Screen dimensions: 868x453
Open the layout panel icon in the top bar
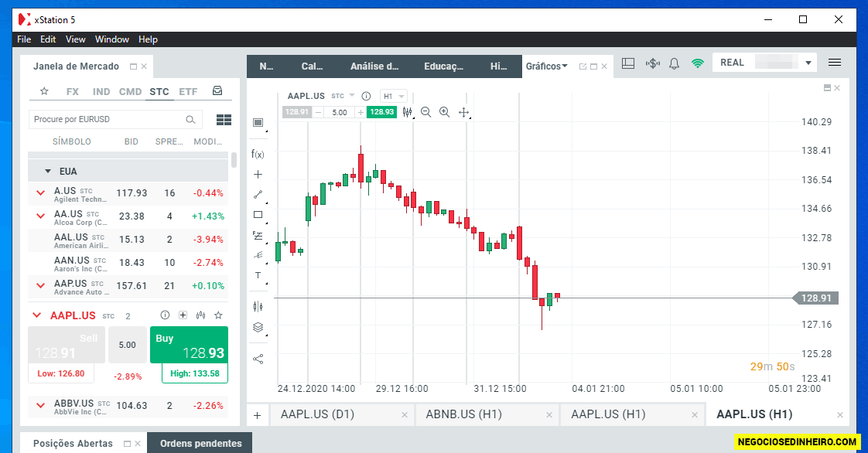pyautogui.click(x=628, y=63)
